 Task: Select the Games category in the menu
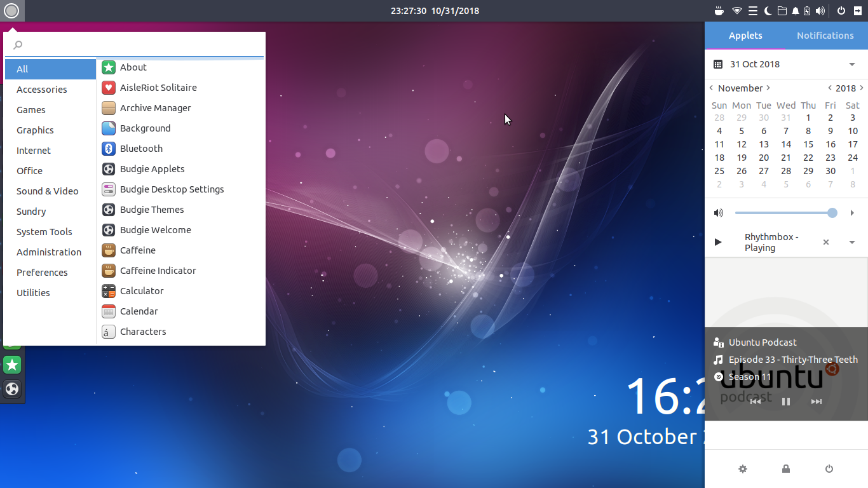coord(31,109)
